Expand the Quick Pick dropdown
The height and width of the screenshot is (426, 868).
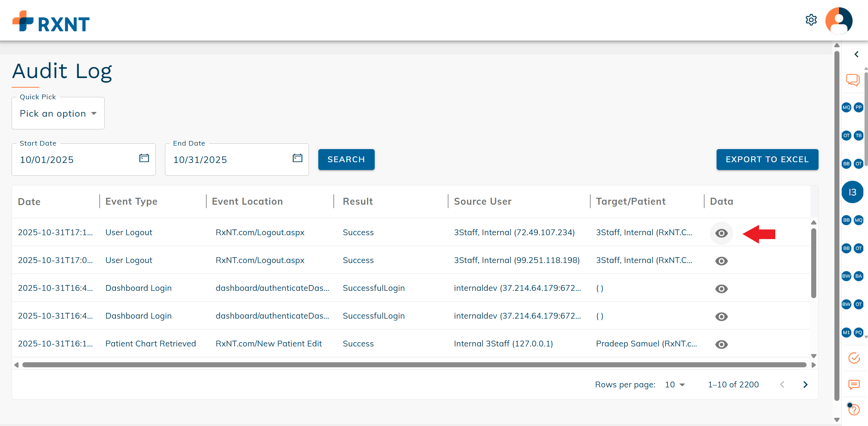point(58,114)
